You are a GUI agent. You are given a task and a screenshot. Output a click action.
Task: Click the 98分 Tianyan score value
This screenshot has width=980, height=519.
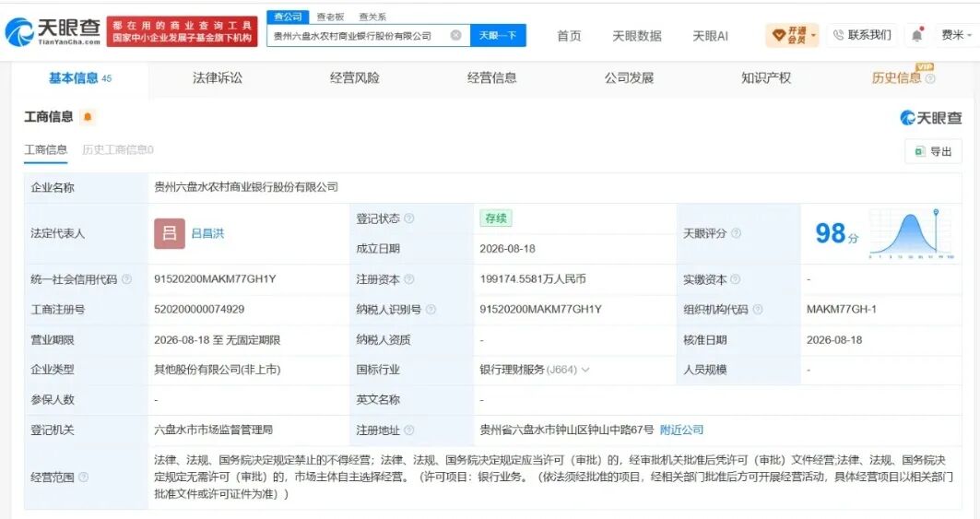(x=837, y=233)
